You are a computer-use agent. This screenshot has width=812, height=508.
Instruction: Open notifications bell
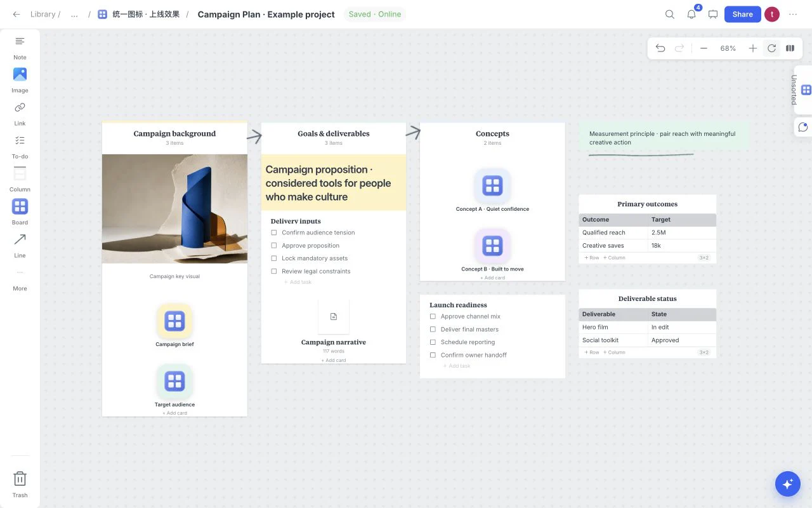[691, 14]
